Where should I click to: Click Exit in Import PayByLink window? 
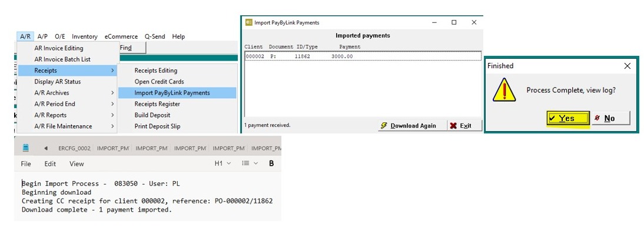[x=464, y=126]
